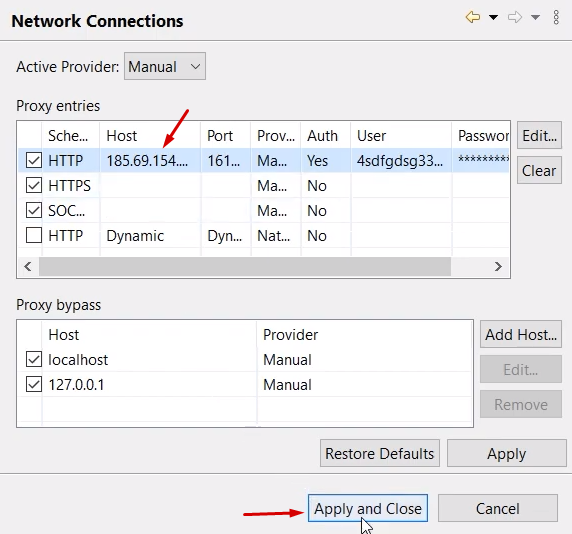The width and height of the screenshot is (572, 534).
Task: Uncheck the HTTPS proxy entry checkbox
Action: coord(34,185)
